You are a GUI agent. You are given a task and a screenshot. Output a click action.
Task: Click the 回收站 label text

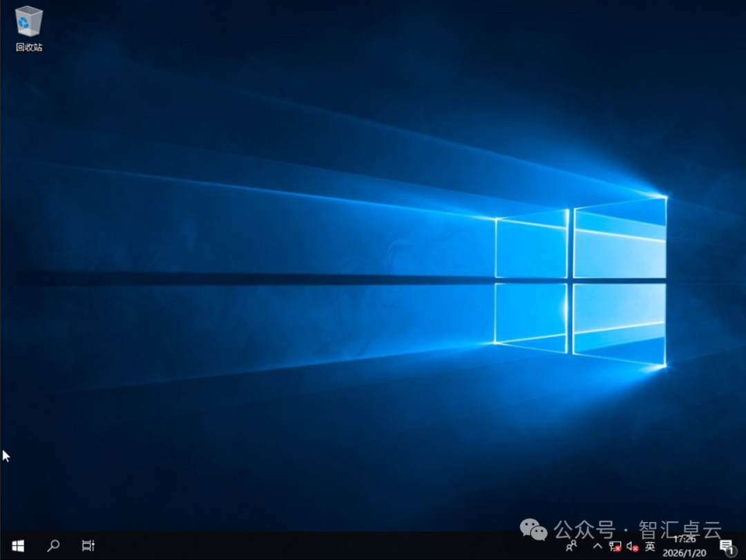[x=29, y=48]
